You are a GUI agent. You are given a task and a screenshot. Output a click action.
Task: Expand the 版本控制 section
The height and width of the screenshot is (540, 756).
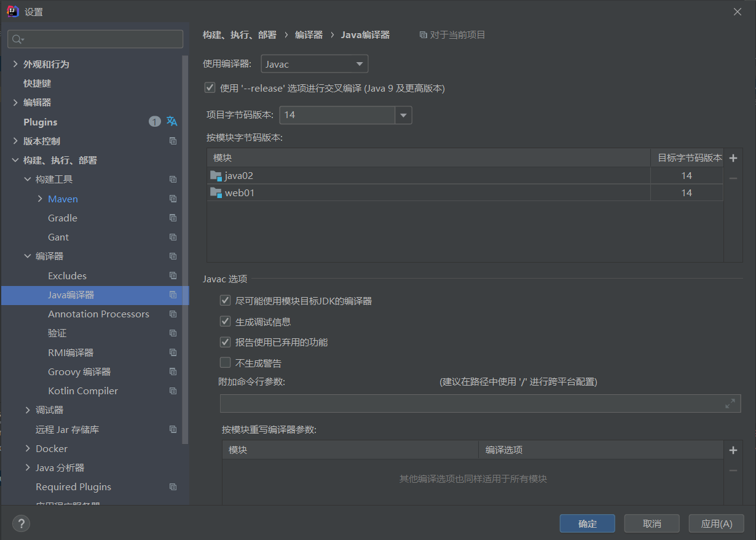(15, 141)
